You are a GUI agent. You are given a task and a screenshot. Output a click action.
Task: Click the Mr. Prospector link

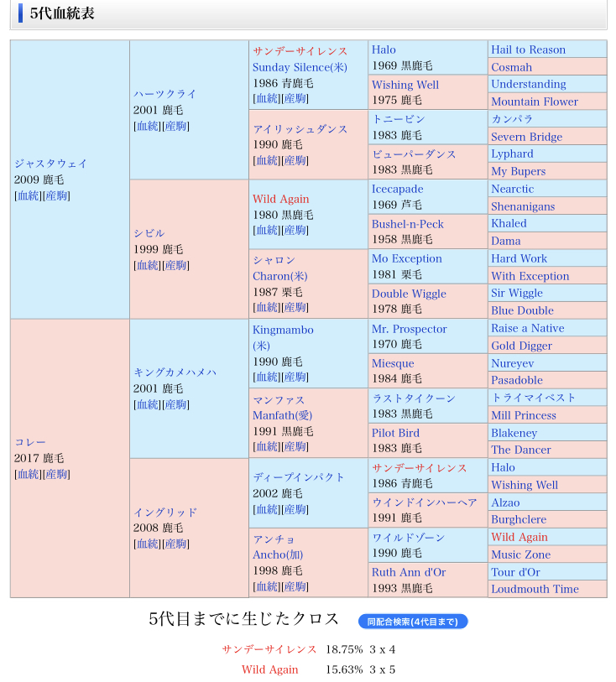click(409, 329)
